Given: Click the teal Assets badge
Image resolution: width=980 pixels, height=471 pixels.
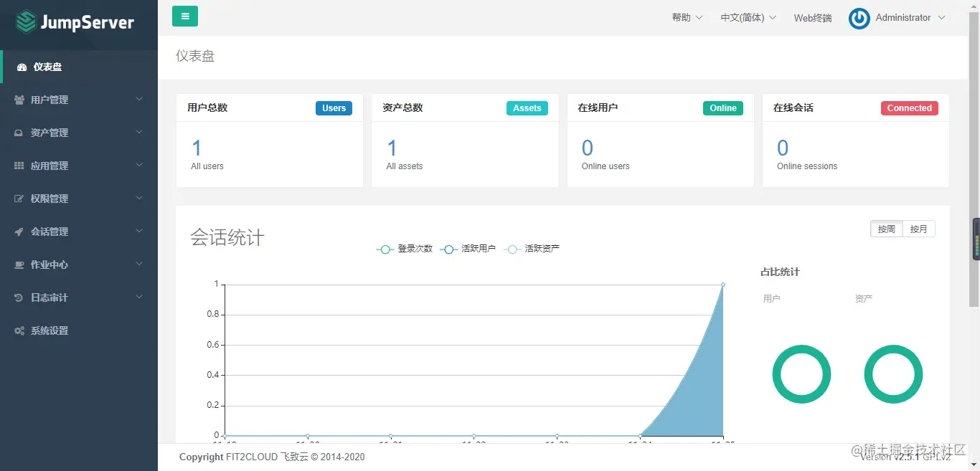Looking at the screenshot, I should (527, 108).
